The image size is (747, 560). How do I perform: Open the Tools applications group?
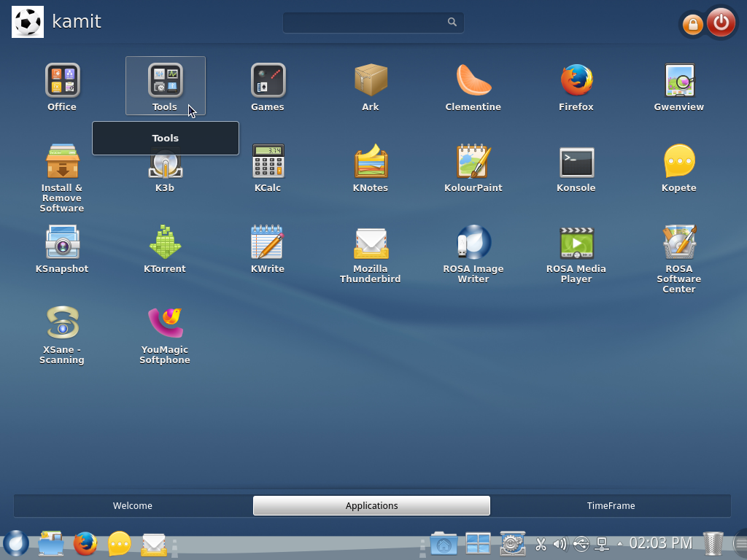click(166, 86)
